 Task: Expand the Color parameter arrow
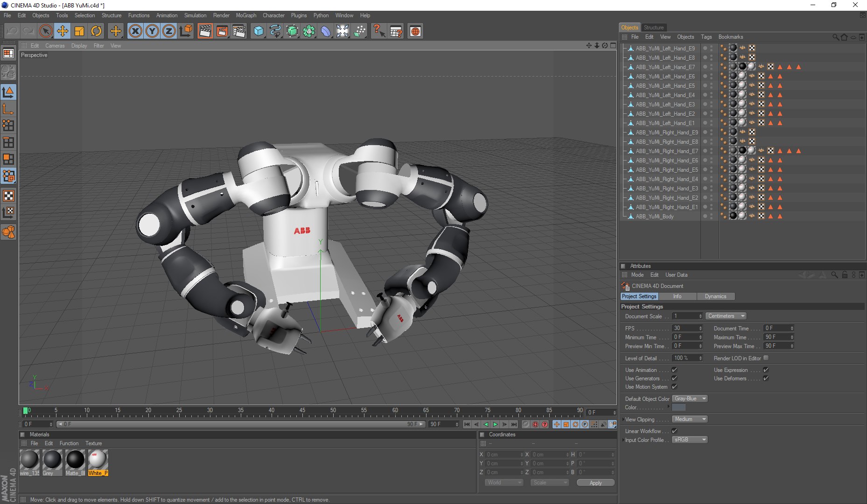pyautogui.click(x=669, y=407)
